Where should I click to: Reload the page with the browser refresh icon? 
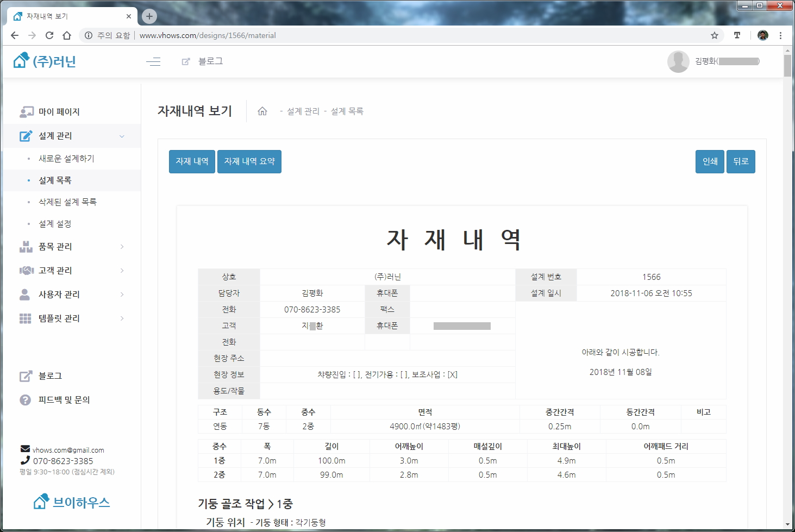point(49,35)
